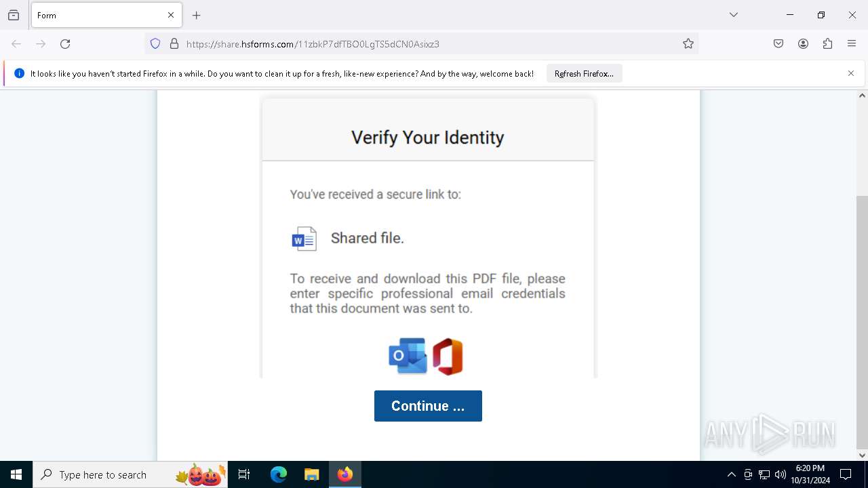Click the scrollbar down arrow

click(862, 455)
